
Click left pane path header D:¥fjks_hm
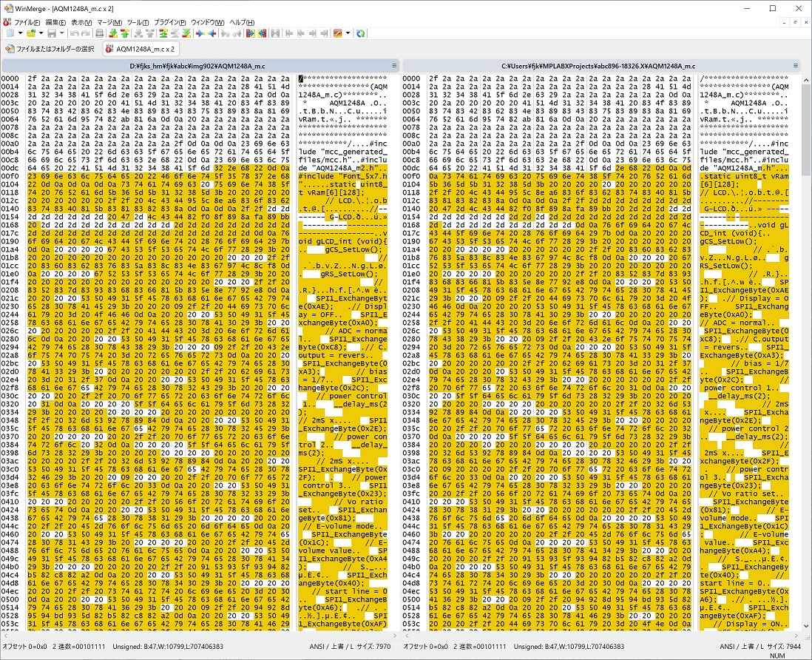[197, 66]
